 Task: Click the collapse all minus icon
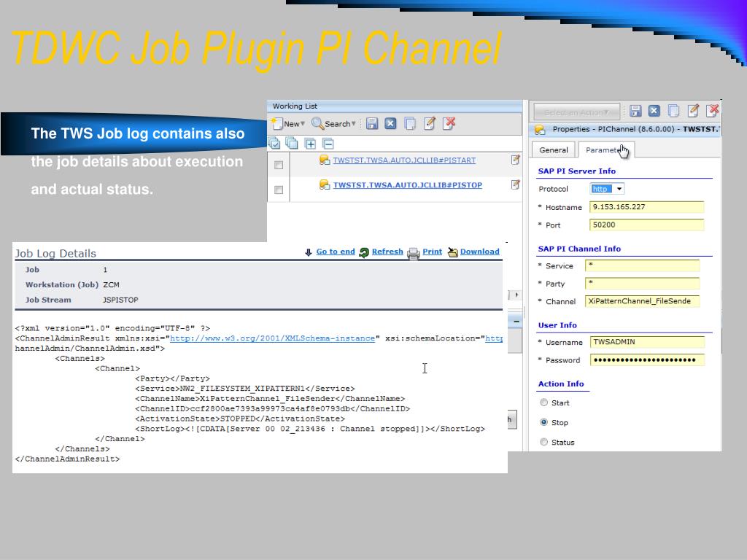coord(328,144)
